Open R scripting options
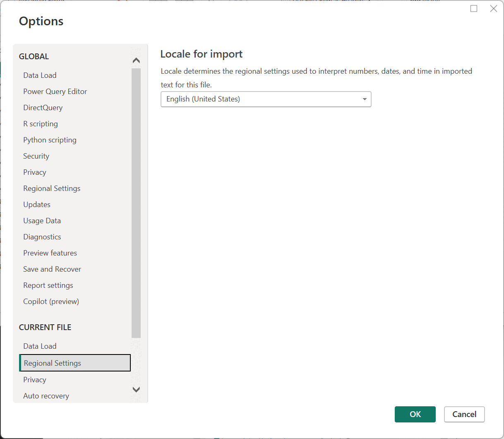Viewport: 504px width, 439px height. [41, 124]
